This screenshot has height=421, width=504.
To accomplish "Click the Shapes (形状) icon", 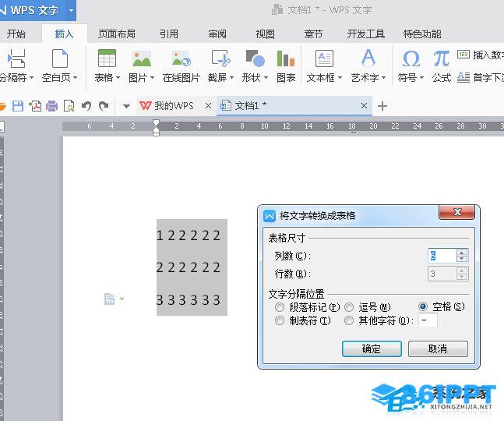I will point(256,58).
